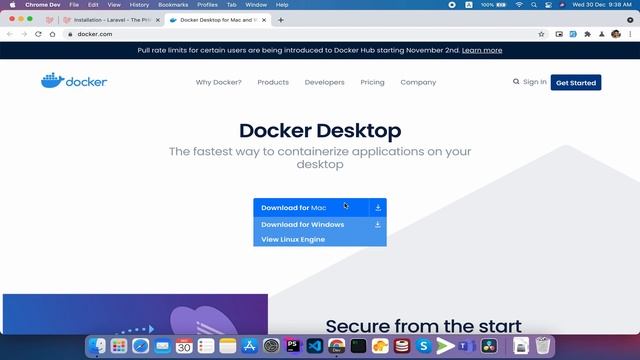This screenshot has width=640, height=360.
Task: Open the Chrome extensions puzzle icon
Action: pos(587,34)
